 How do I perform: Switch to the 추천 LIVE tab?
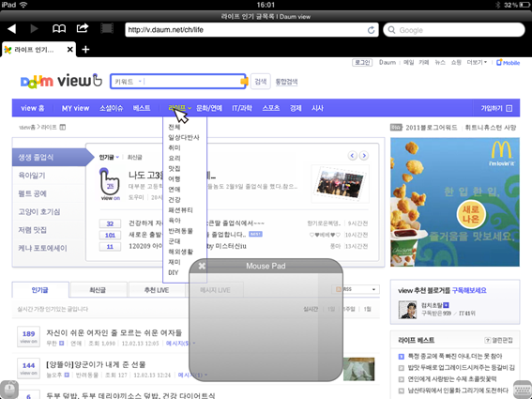[x=157, y=290]
